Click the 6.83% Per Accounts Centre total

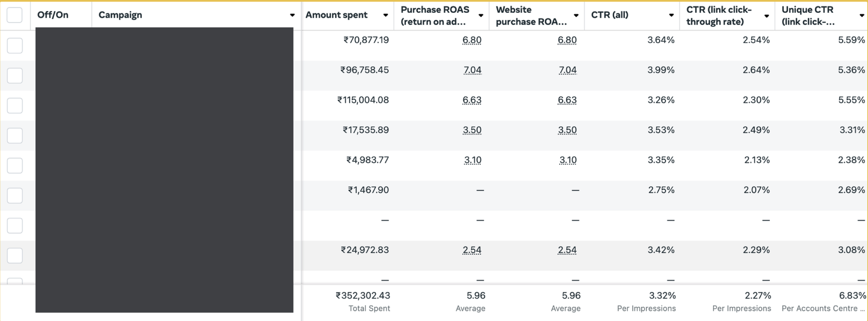point(852,295)
